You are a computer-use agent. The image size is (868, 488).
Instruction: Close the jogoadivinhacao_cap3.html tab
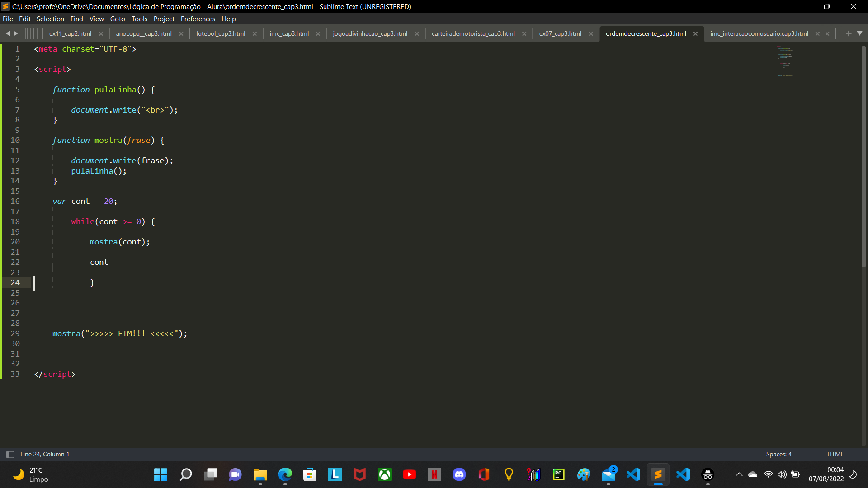click(417, 34)
